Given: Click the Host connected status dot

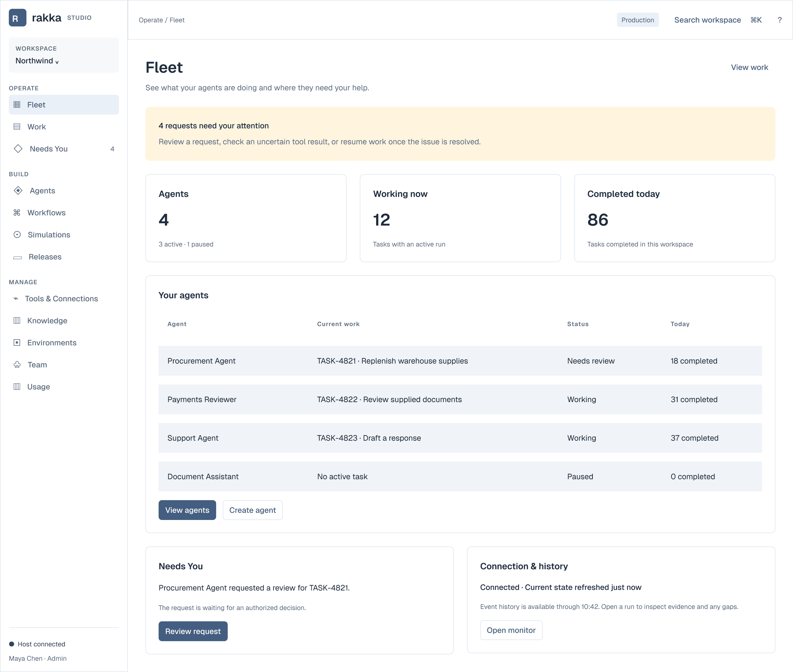Looking at the screenshot, I should click(12, 644).
